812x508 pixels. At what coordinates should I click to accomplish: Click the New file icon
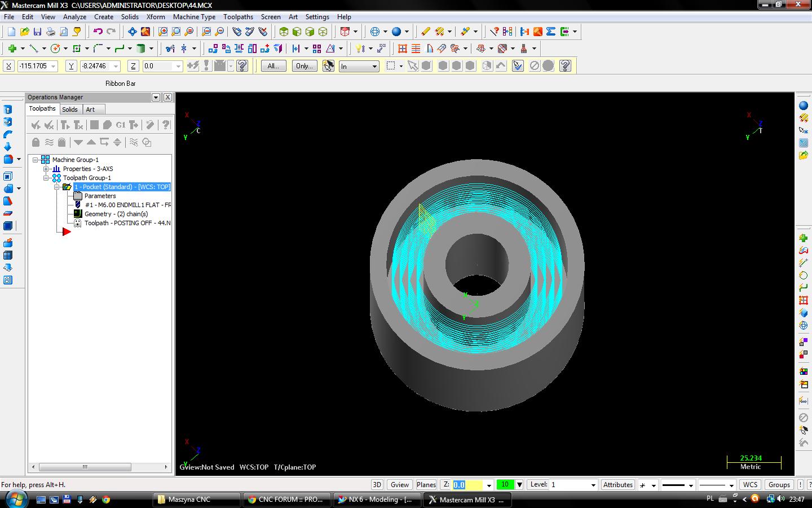[x=11, y=32]
